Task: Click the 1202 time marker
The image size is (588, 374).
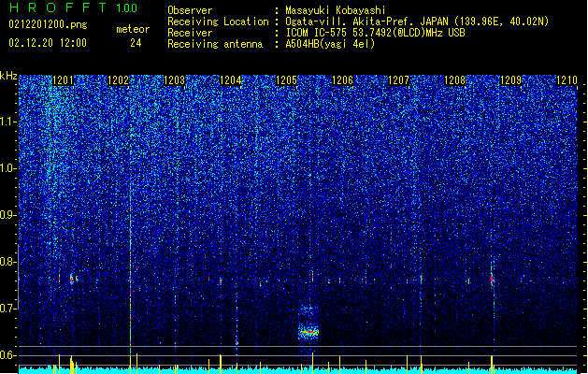Action: point(118,80)
